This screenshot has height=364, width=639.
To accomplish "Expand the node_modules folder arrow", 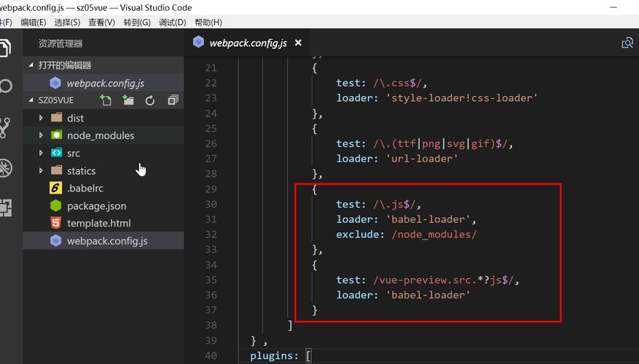I will click(x=41, y=135).
